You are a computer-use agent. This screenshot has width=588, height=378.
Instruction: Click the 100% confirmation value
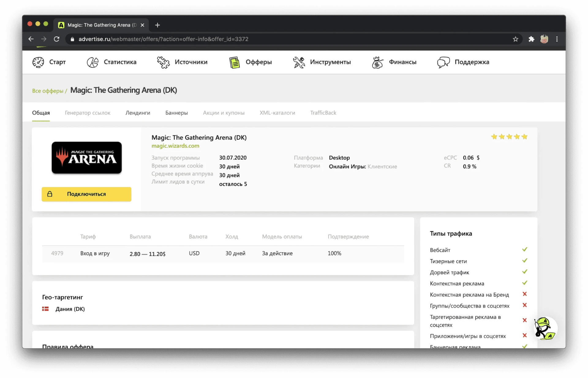coord(334,253)
